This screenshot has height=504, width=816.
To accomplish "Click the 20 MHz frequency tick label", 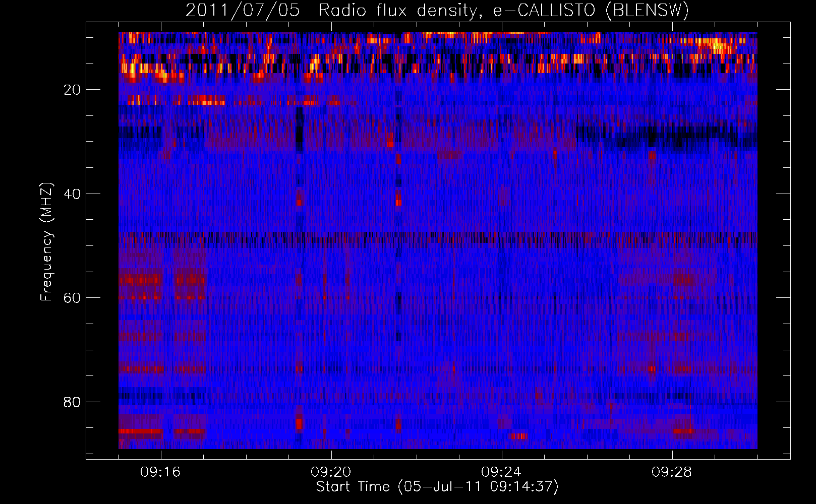I will pos(72,90).
